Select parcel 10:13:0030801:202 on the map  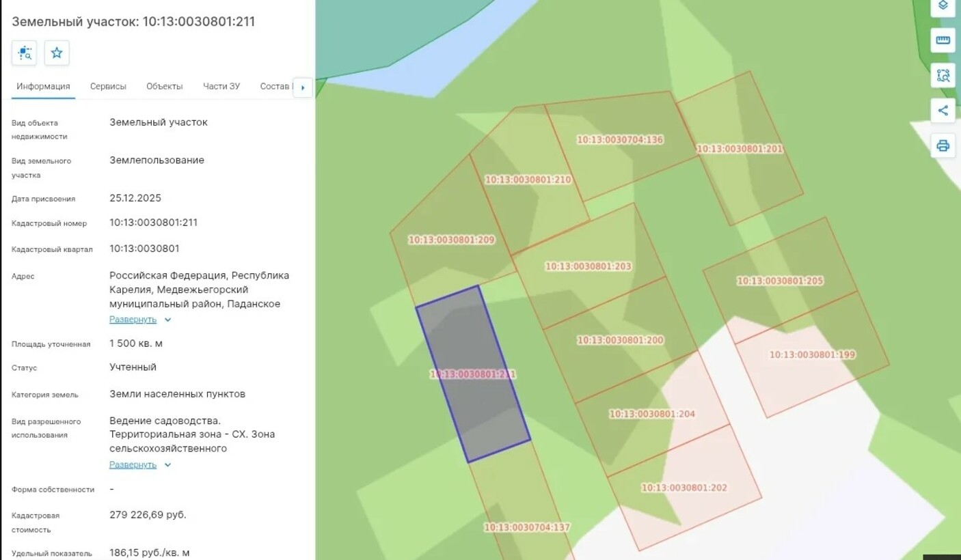point(683,488)
